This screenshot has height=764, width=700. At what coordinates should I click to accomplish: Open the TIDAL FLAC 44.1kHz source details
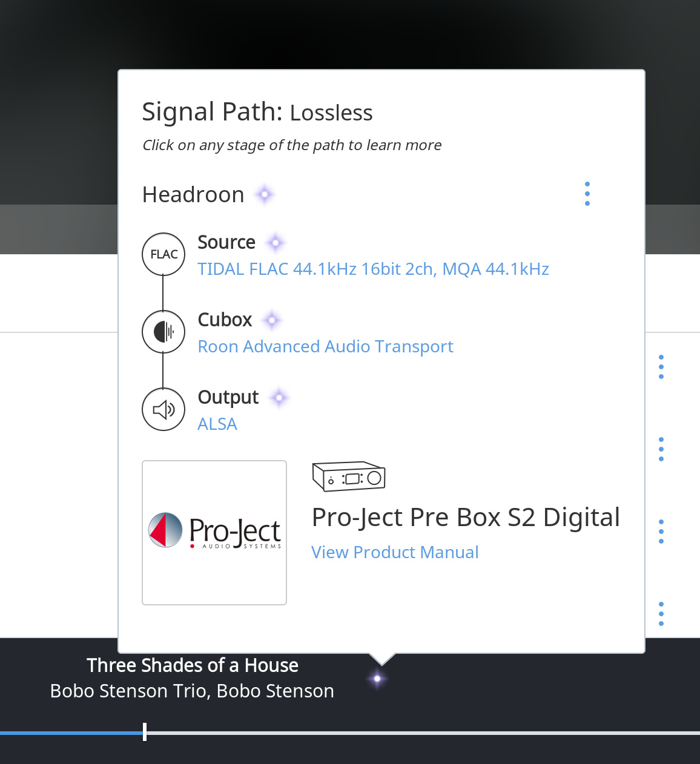pyautogui.click(x=373, y=269)
